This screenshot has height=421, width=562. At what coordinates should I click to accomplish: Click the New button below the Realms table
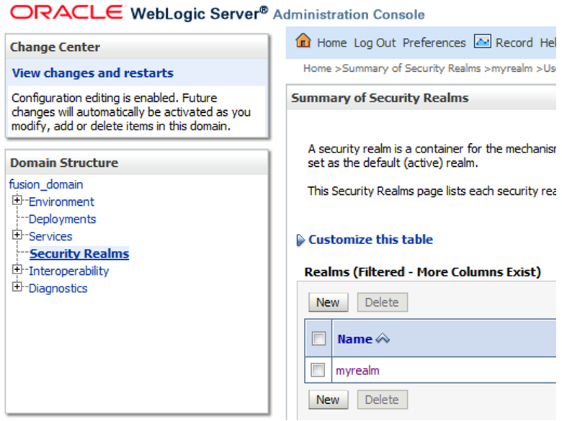[328, 399]
